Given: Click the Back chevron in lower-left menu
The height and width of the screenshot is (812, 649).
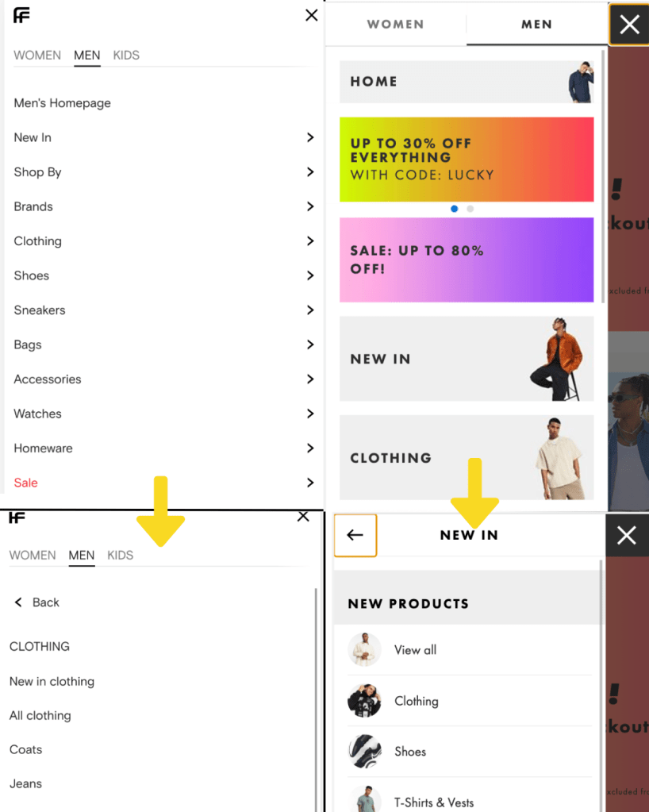Looking at the screenshot, I should [18, 602].
